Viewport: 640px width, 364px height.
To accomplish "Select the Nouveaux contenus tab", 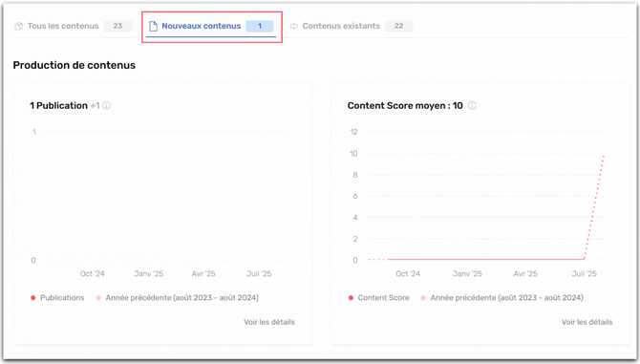I will click(x=211, y=26).
